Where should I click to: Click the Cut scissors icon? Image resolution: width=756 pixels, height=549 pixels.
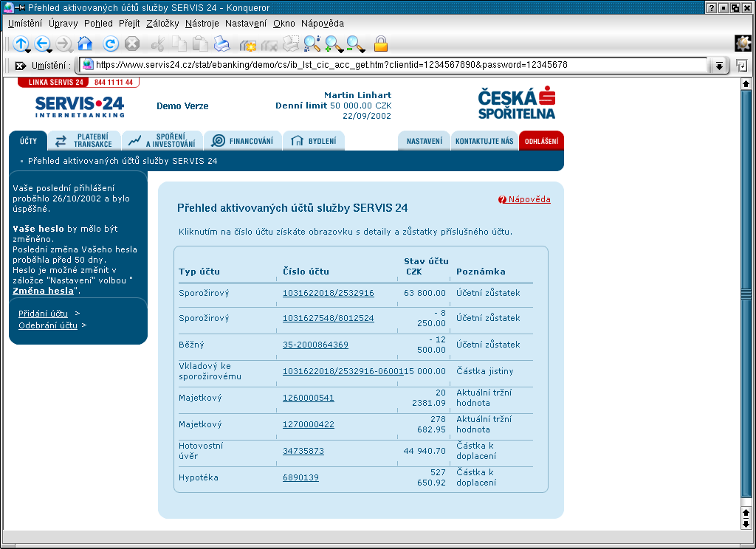(x=158, y=44)
